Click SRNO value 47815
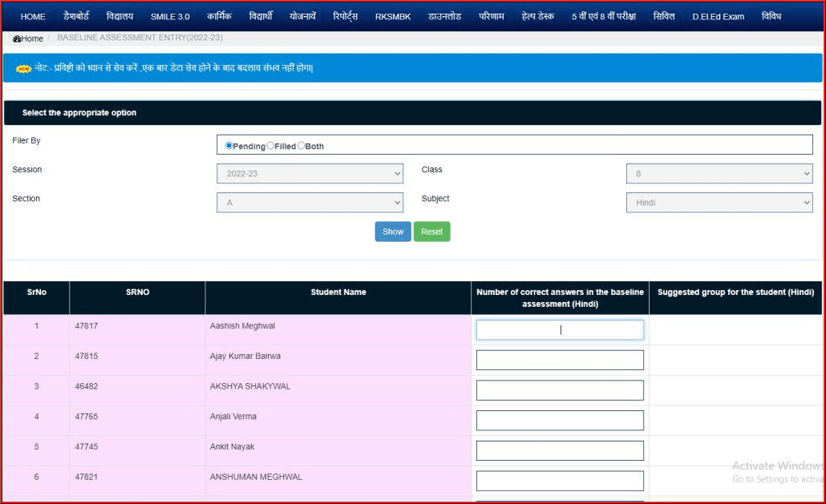 coord(87,357)
